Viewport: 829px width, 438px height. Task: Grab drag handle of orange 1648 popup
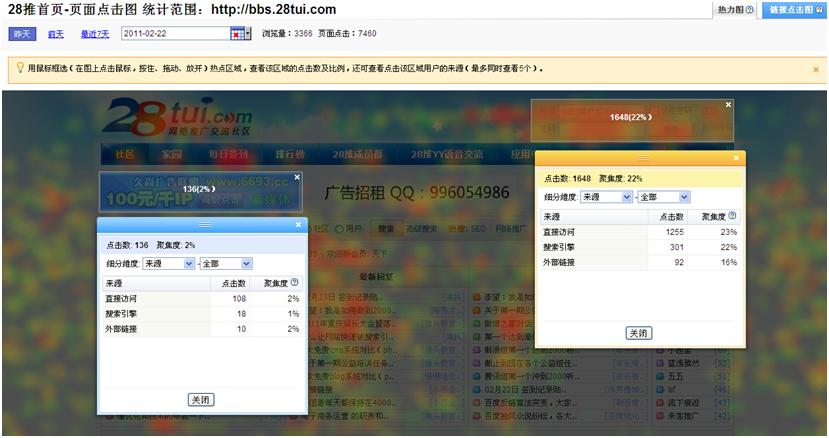tap(642, 158)
